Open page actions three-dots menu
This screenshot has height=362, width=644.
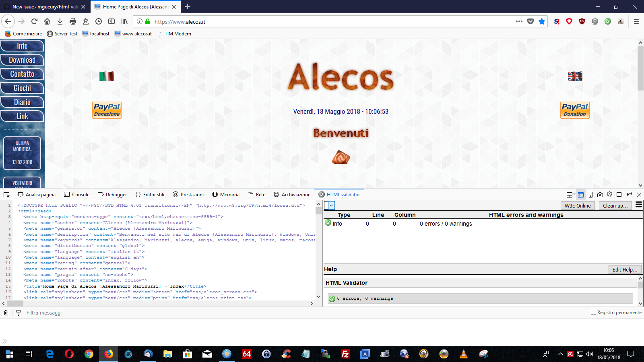(519, 21)
